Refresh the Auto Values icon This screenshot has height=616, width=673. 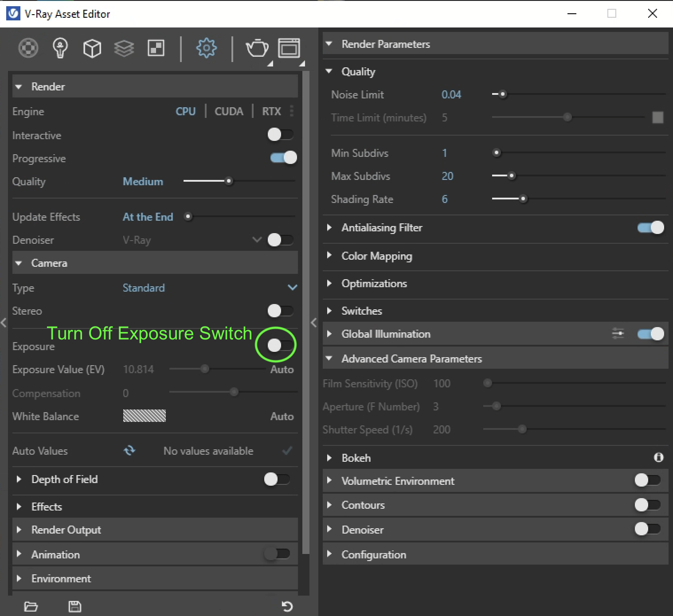click(129, 451)
